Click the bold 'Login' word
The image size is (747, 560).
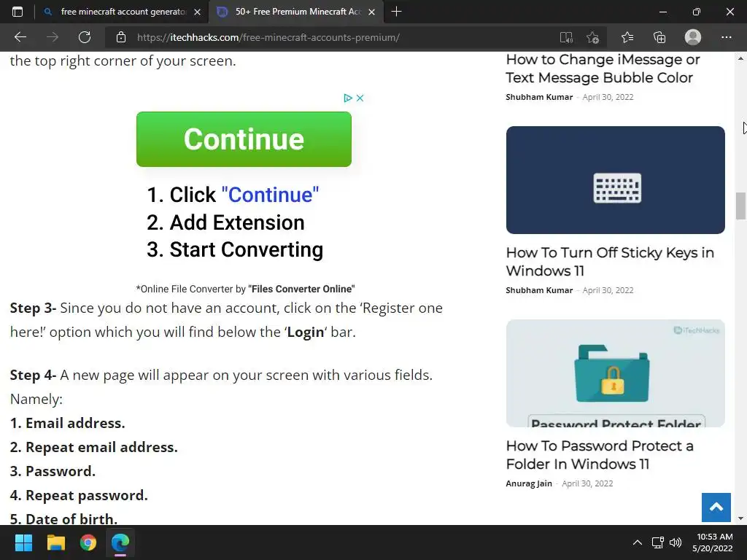[306, 332]
